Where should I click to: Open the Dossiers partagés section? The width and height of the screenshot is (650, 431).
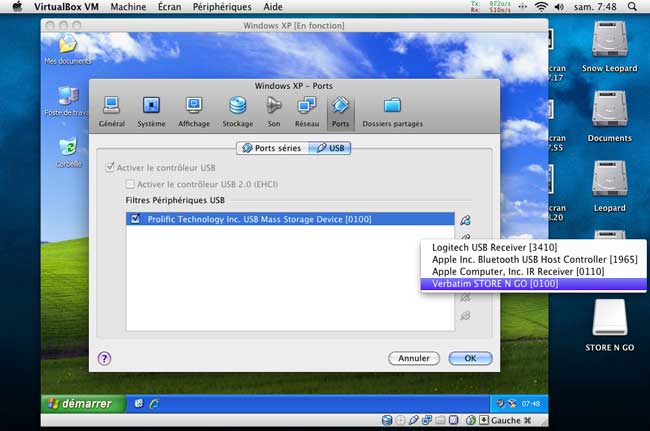point(392,111)
